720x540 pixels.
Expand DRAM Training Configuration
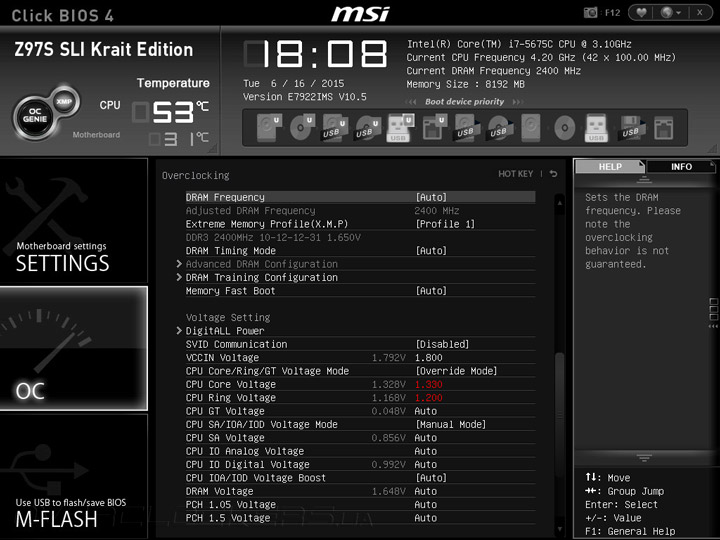(262, 277)
